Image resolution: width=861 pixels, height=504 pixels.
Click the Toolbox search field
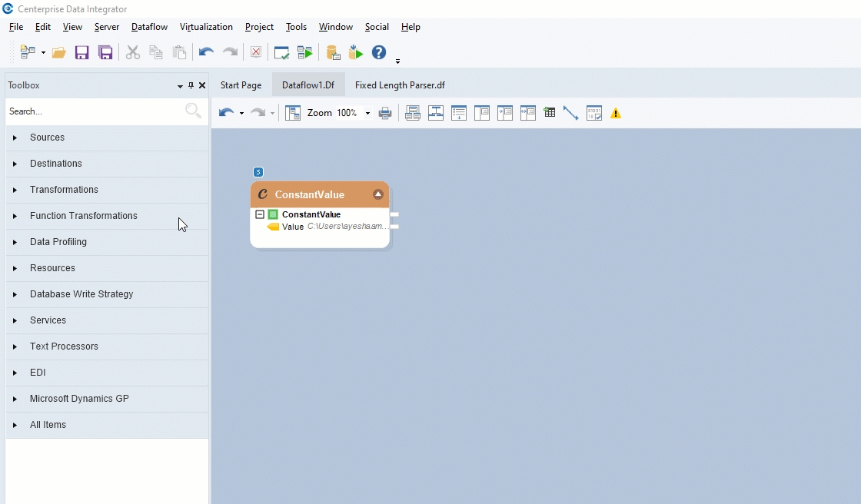92,111
